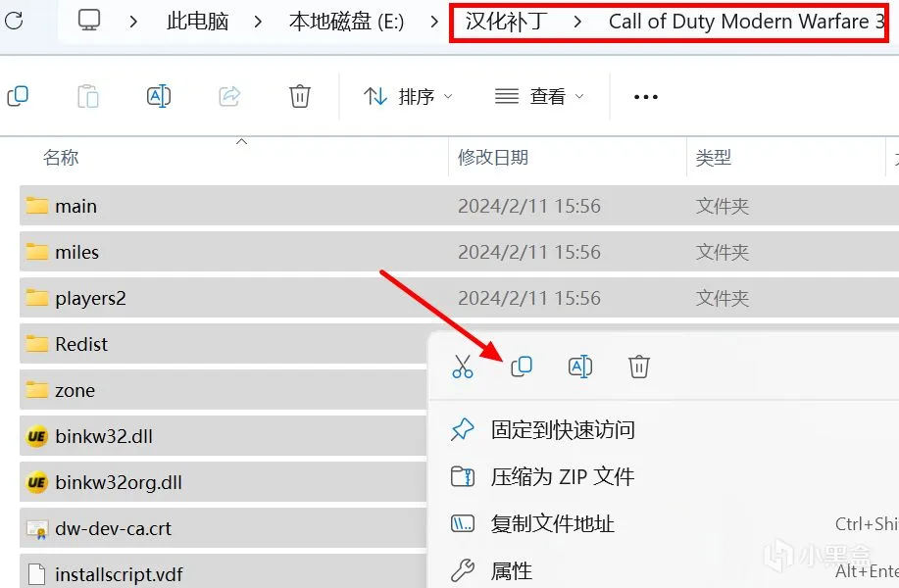Screen dimensions: 899x588
Task: Click the Redist folder icon
Action: (x=36, y=343)
